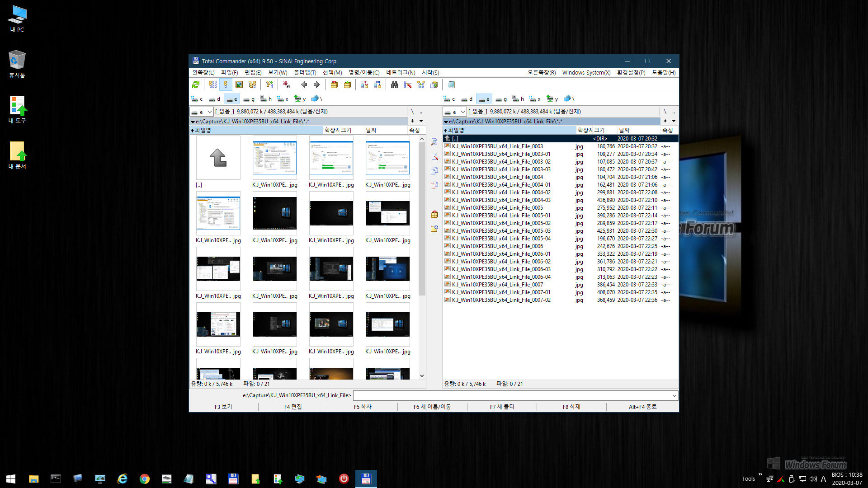Expand left panel directory history arrow
This screenshot has height=488, width=868.
tap(421, 121)
